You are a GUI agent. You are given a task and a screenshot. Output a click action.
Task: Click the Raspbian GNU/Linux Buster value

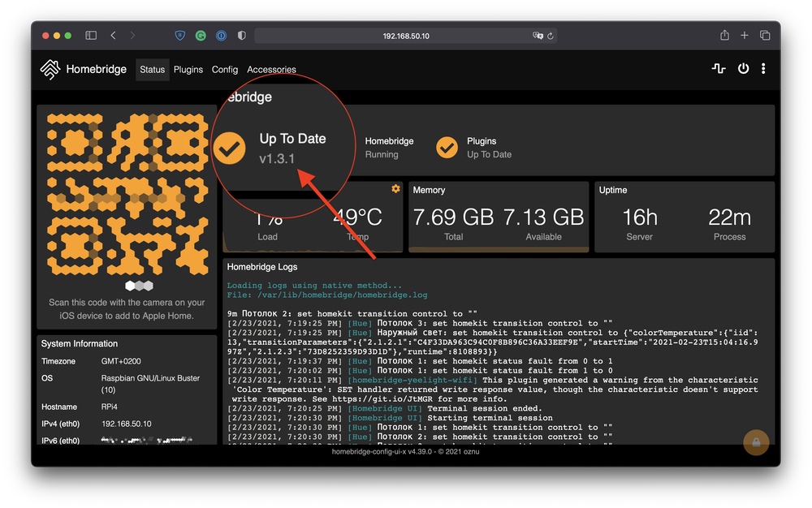(x=150, y=384)
